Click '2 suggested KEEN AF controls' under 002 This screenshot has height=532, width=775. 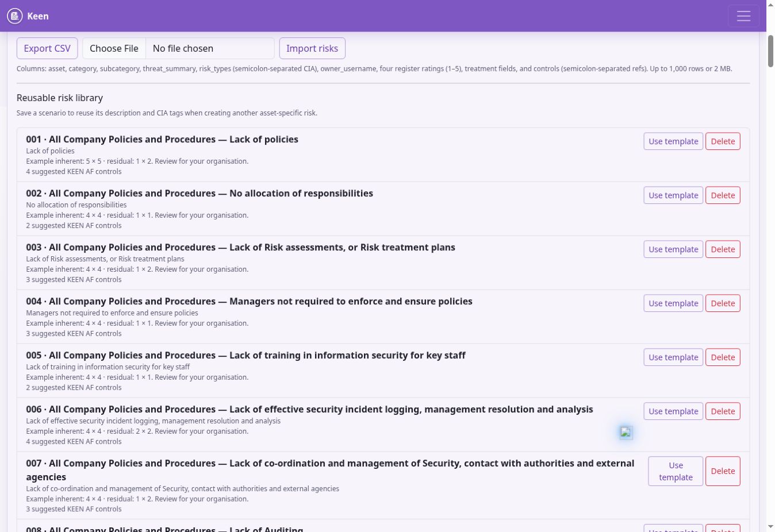(74, 226)
